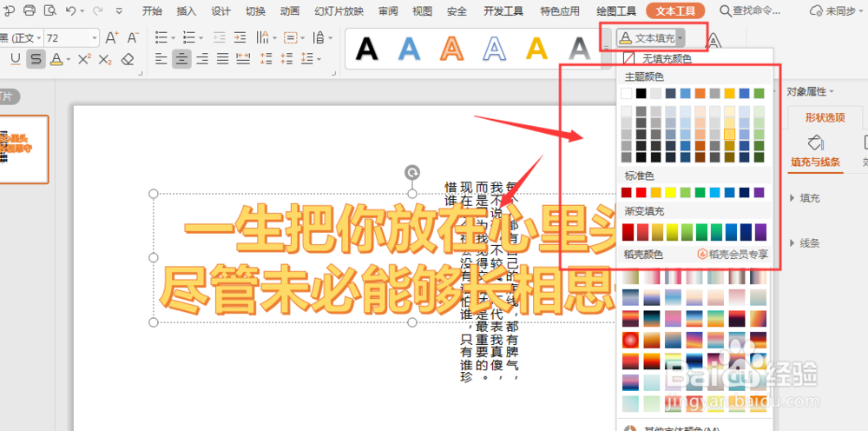Viewport: 868px width, 431px height.
Task: Apply superscript formatting
Action: coord(85,59)
